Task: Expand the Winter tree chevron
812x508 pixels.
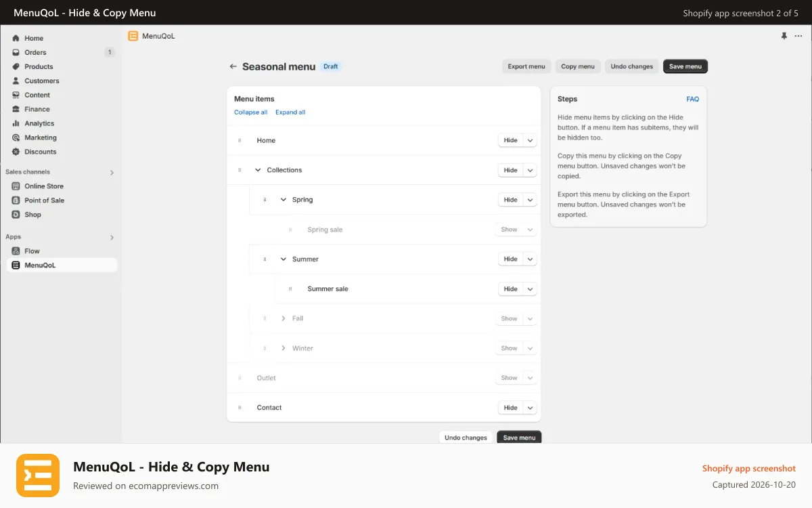Action: [284, 348]
